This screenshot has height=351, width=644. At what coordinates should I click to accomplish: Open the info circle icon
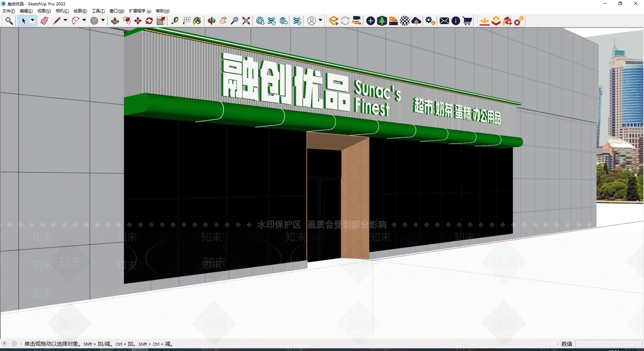point(456,21)
